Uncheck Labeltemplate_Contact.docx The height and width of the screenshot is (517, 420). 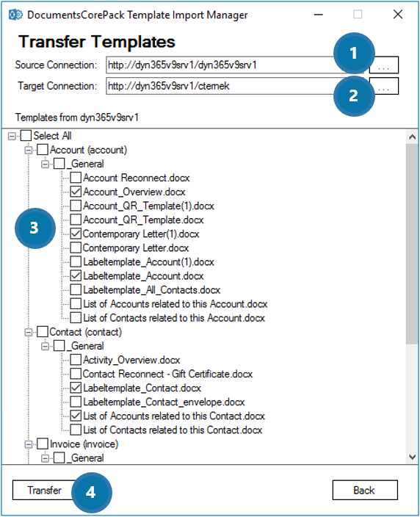76,388
